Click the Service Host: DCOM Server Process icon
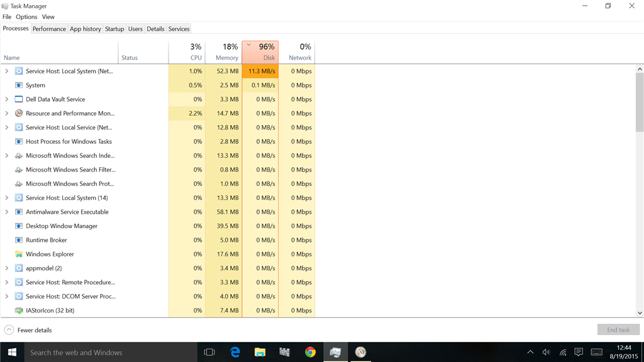 click(19, 297)
